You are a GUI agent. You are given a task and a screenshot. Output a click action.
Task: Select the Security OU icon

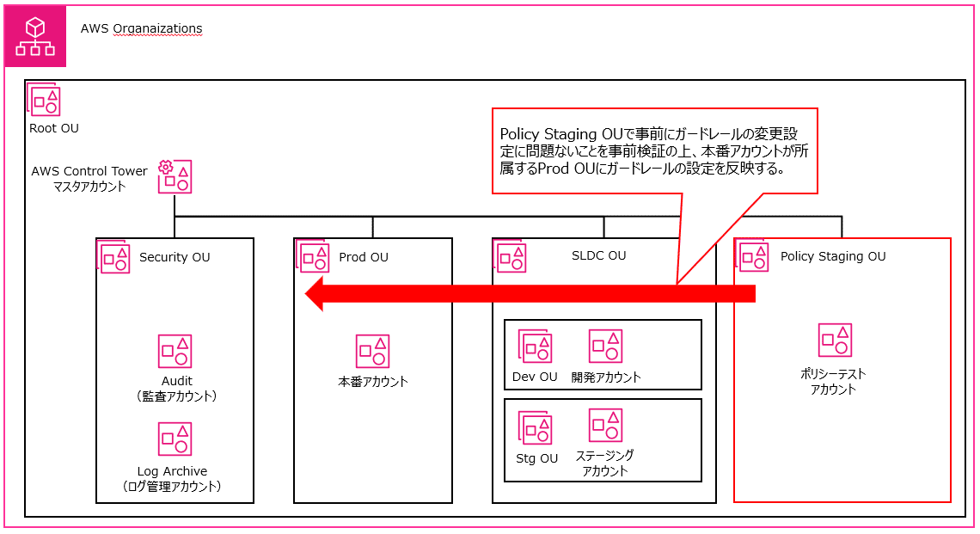113,257
